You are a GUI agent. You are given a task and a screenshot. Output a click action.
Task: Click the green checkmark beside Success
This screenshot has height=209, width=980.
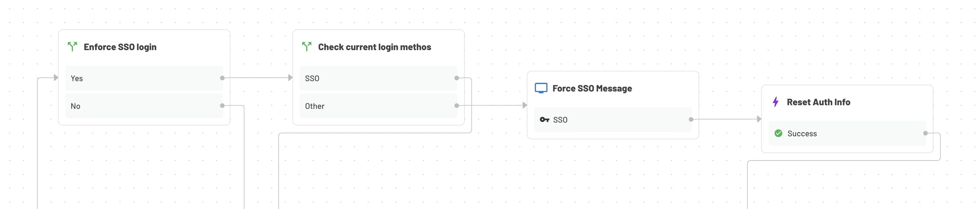[779, 133]
